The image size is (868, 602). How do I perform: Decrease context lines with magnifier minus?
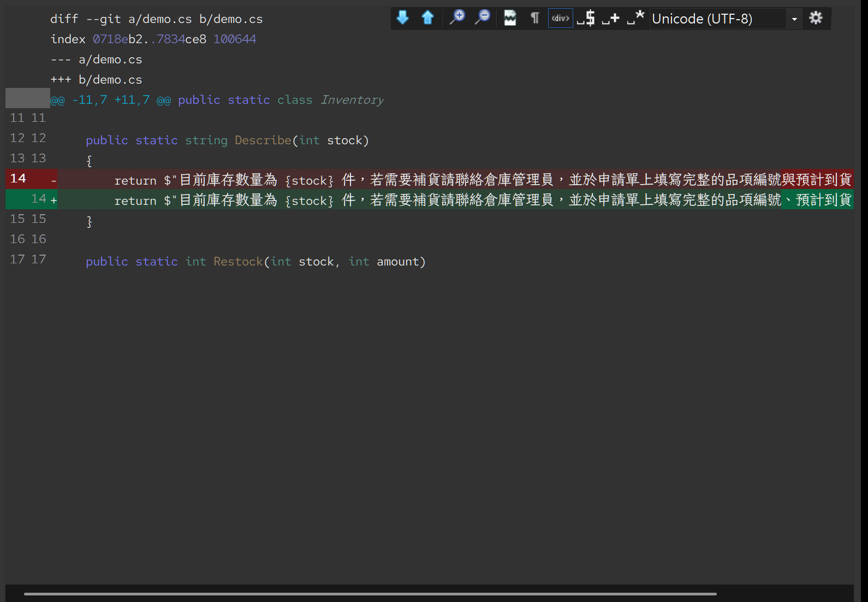point(483,18)
